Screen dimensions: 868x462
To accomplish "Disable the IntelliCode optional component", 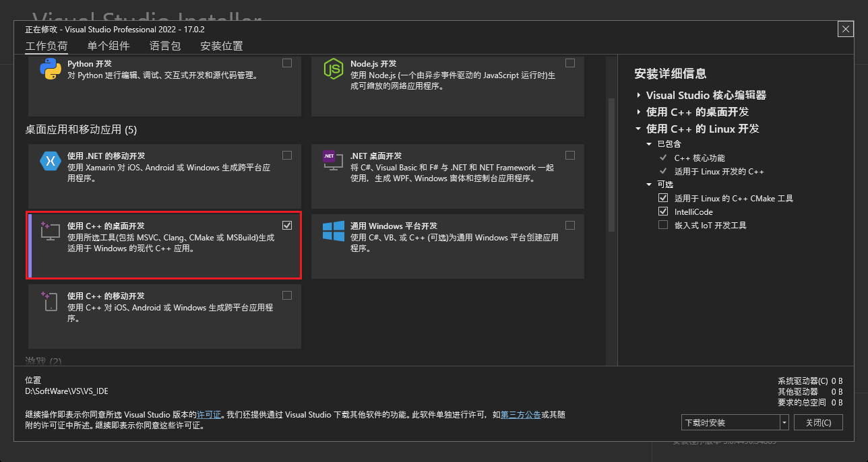I will point(662,211).
